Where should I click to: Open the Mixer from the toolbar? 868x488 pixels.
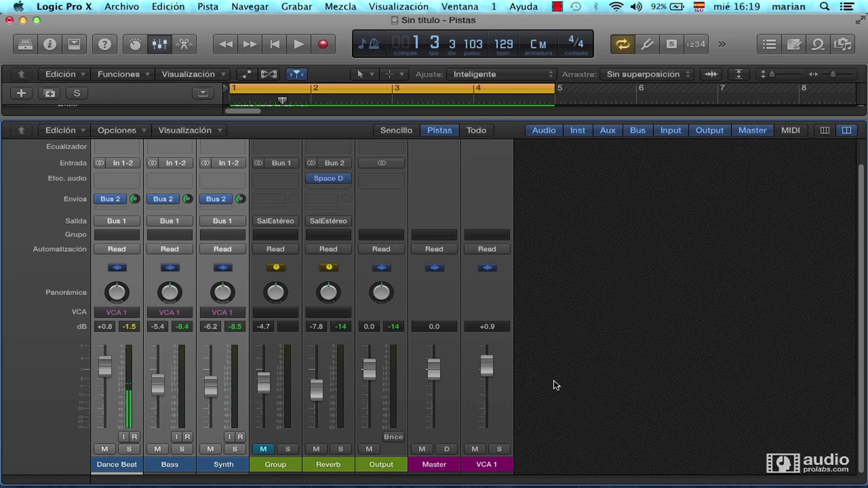159,44
